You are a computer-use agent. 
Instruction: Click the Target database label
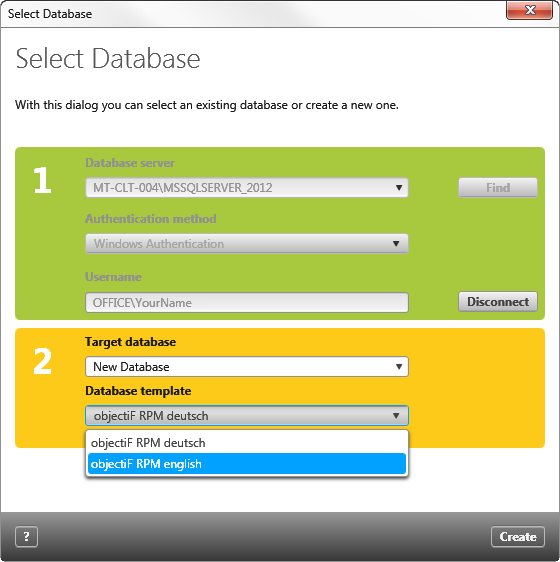click(x=130, y=342)
